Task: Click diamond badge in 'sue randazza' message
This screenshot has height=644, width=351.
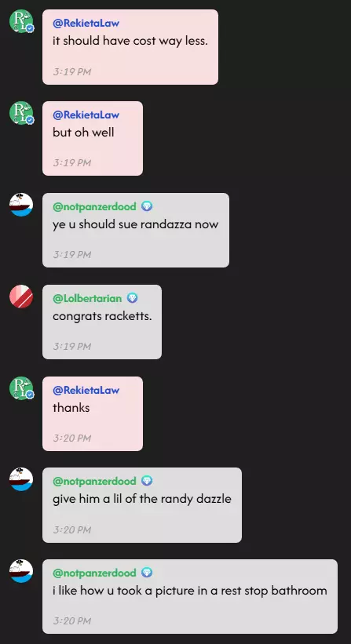Action: (147, 206)
